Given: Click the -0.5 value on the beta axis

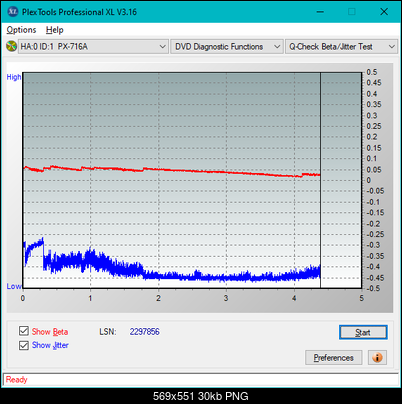Looking at the screenshot, I should [x=373, y=288].
